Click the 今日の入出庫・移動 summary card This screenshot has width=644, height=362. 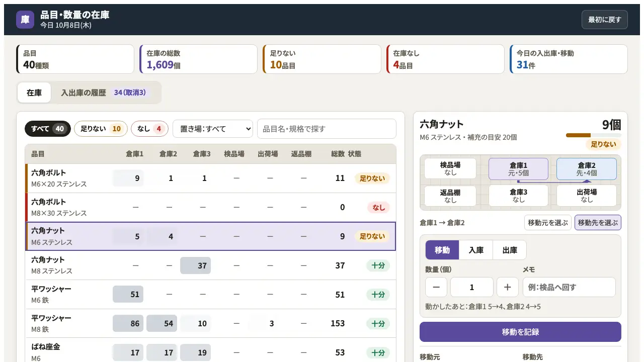pyautogui.click(x=569, y=59)
